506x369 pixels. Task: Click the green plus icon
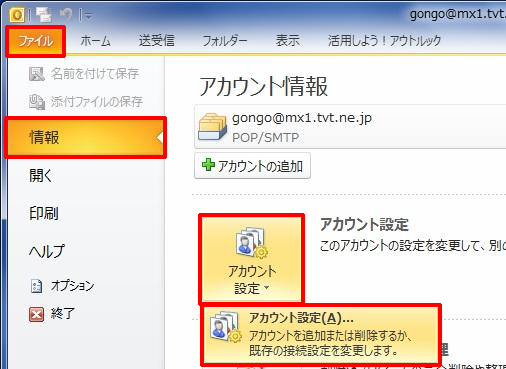208,165
